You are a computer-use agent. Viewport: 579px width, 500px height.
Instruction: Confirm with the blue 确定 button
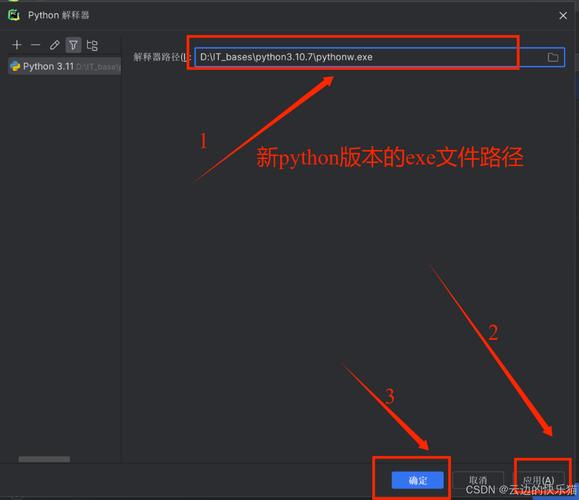point(417,480)
